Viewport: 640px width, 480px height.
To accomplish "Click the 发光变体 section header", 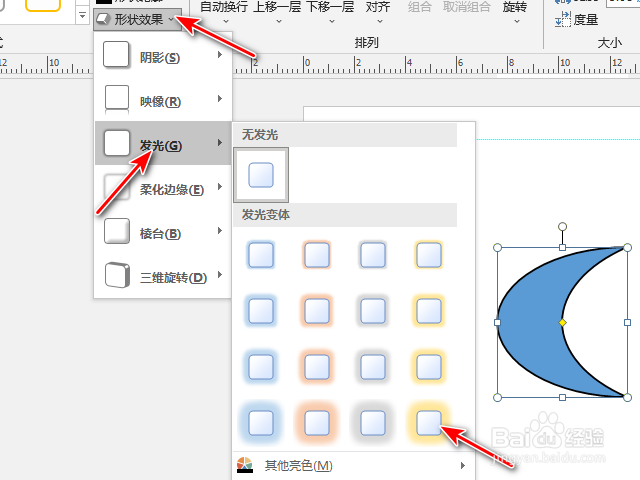I will coord(345,215).
